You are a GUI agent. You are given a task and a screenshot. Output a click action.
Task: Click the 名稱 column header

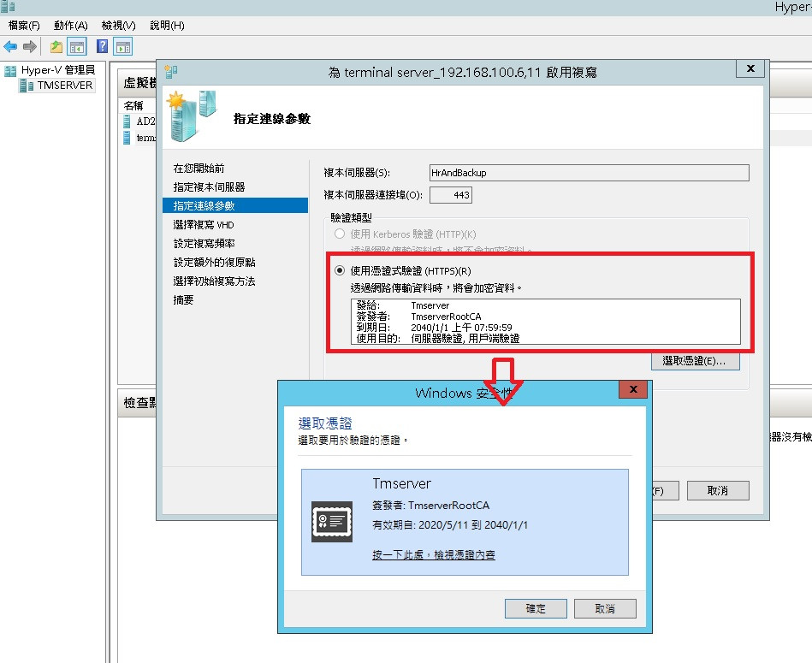(x=133, y=105)
